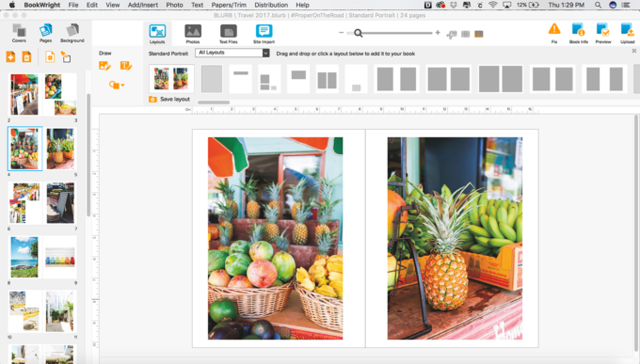This screenshot has width=640, height=364.
Task: Select page 3 thumbnail in pages panel
Action: click(60, 94)
